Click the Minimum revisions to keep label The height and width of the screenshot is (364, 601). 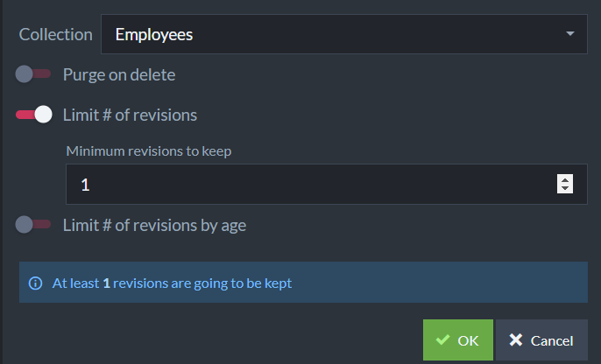pos(149,151)
